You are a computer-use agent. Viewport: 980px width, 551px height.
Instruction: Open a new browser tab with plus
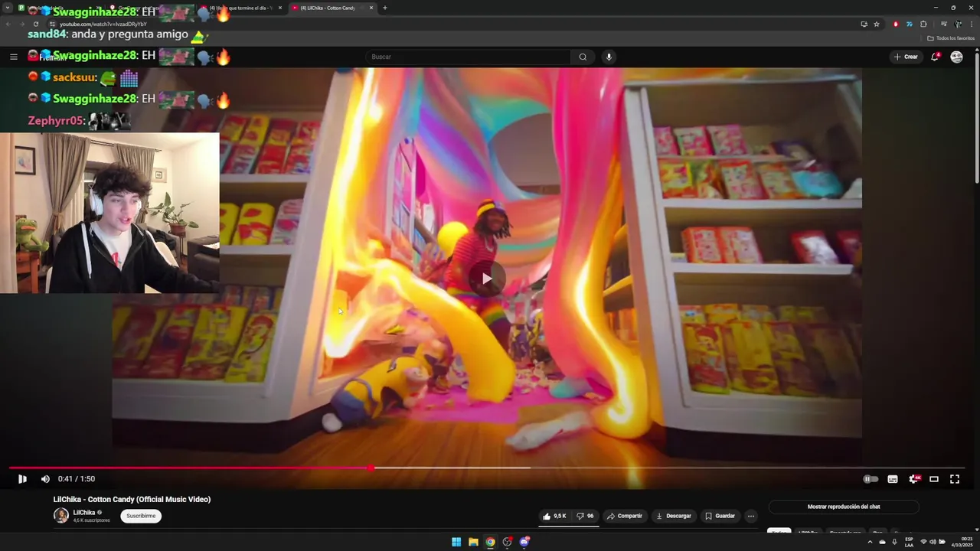coord(384,8)
